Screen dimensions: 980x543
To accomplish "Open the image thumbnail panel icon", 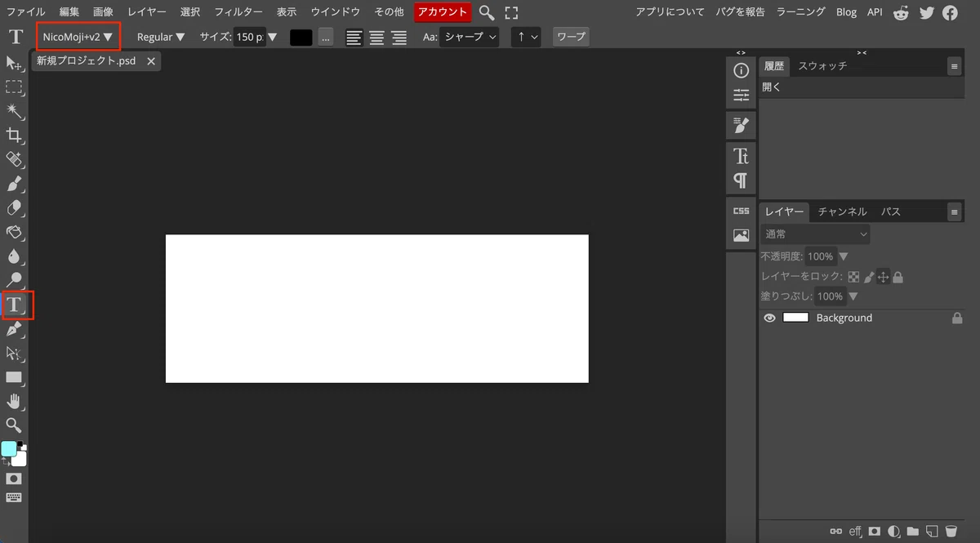I will click(x=741, y=235).
